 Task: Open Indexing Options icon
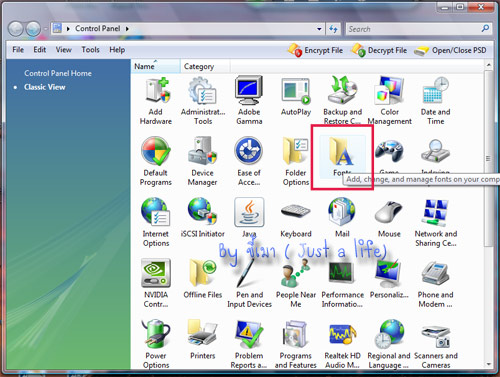(435, 152)
